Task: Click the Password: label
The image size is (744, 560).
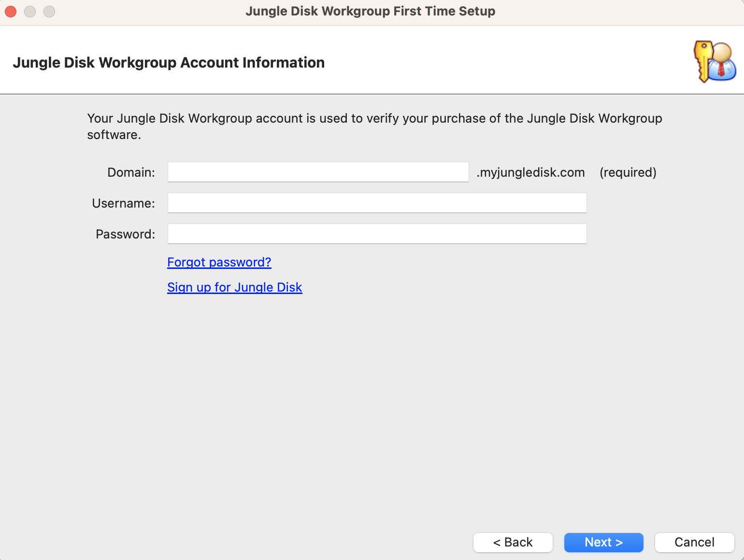Action: 126,234
